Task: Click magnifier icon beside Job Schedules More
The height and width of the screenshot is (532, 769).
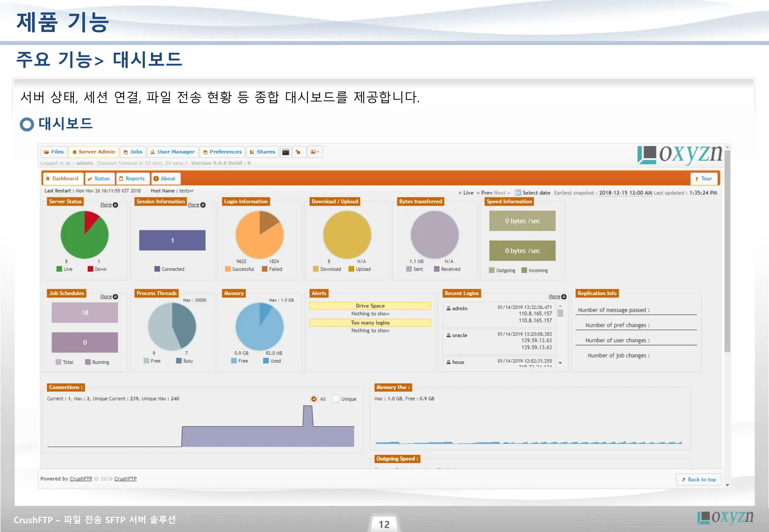Action: [116, 297]
